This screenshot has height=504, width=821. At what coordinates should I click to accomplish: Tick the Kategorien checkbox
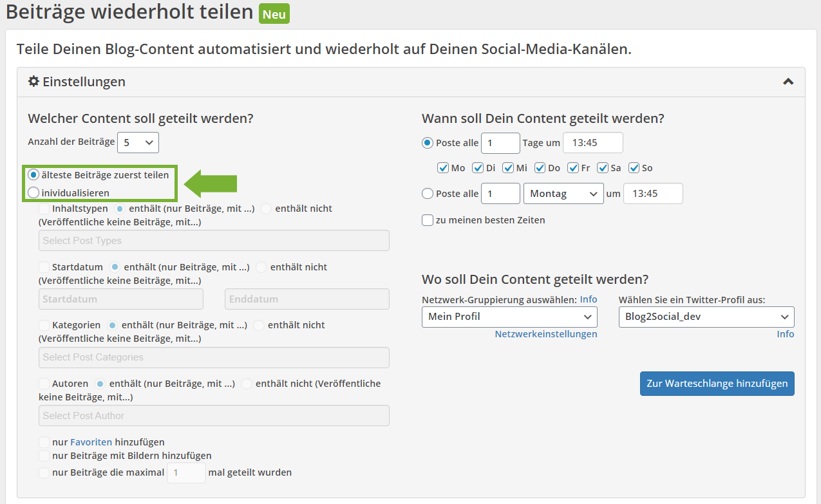pos(44,325)
